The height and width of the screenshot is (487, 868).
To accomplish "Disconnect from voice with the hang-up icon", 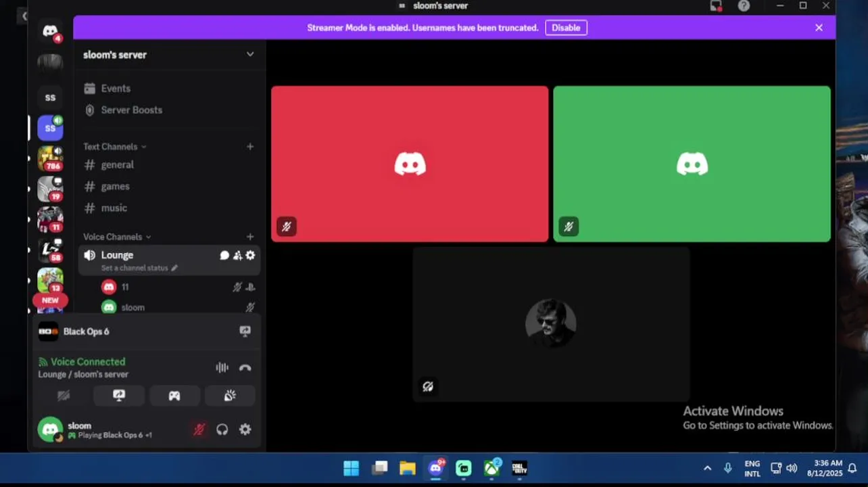I will pos(245,367).
